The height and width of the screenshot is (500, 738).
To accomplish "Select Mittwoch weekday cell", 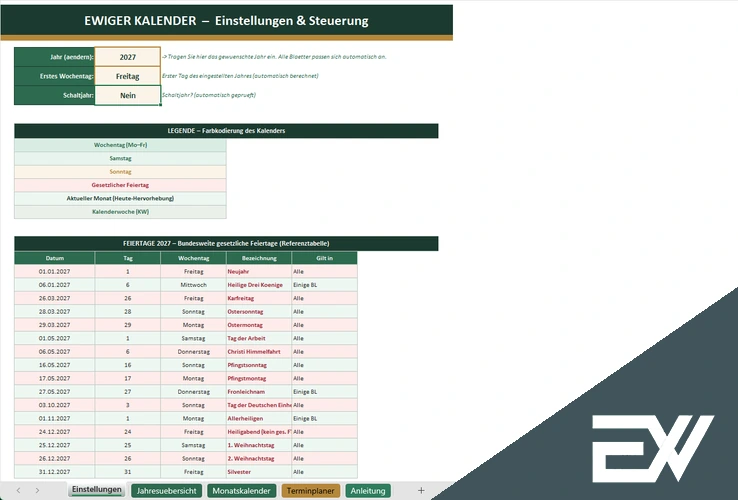I will 193,285.
